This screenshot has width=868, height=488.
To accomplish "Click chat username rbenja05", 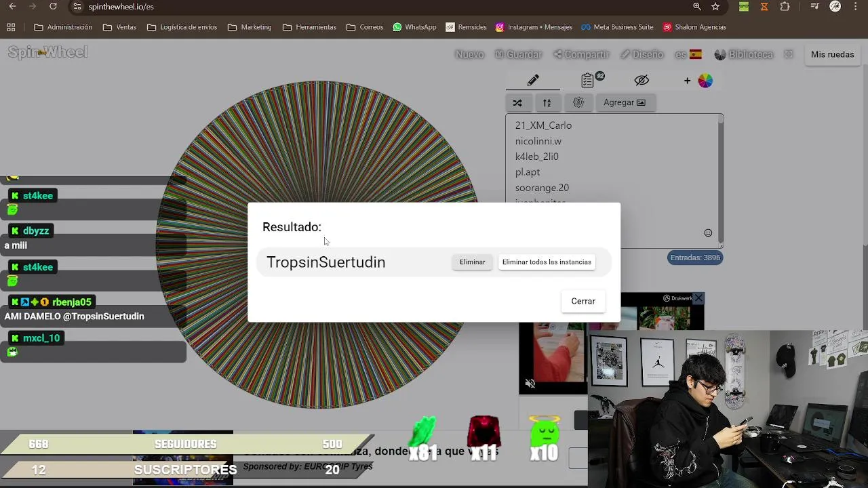I will pos(72,302).
